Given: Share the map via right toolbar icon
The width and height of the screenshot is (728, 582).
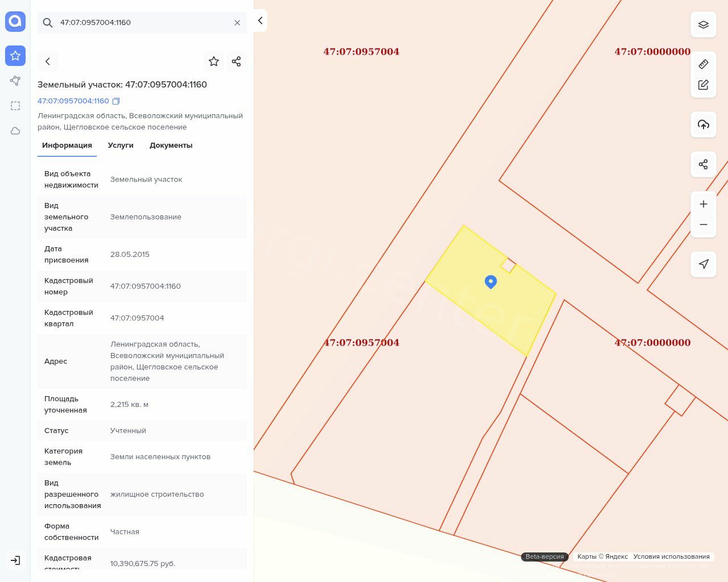Looking at the screenshot, I should click(x=704, y=164).
